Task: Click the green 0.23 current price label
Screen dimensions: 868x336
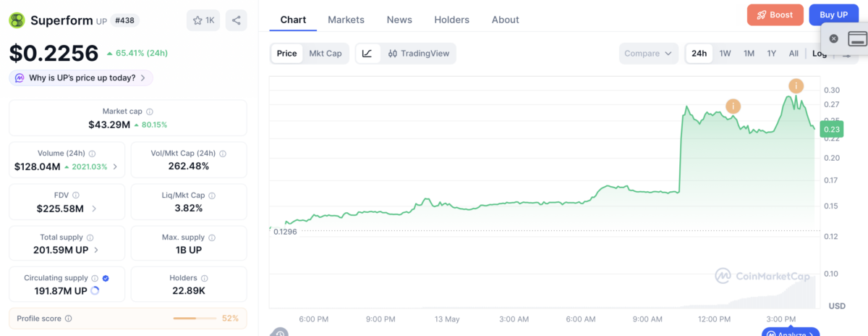Action: pyautogui.click(x=832, y=130)
